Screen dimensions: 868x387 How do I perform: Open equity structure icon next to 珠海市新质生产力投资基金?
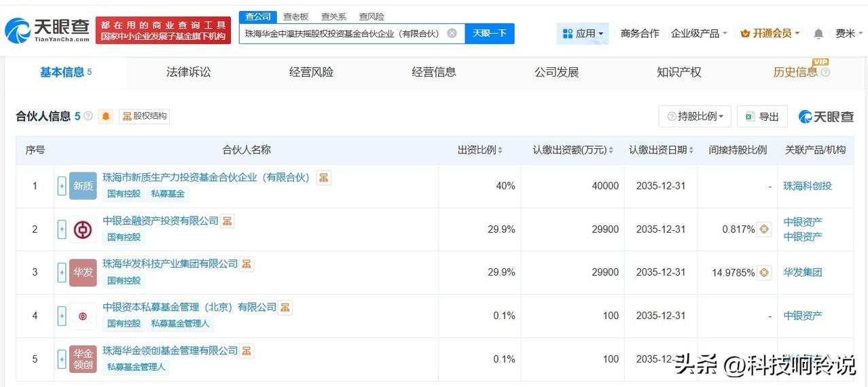coord(324,177)
